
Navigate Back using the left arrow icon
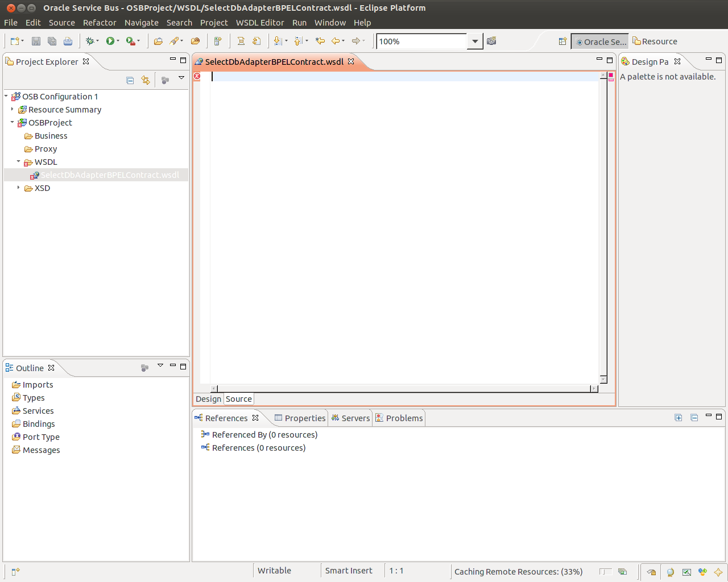(336, 41)
